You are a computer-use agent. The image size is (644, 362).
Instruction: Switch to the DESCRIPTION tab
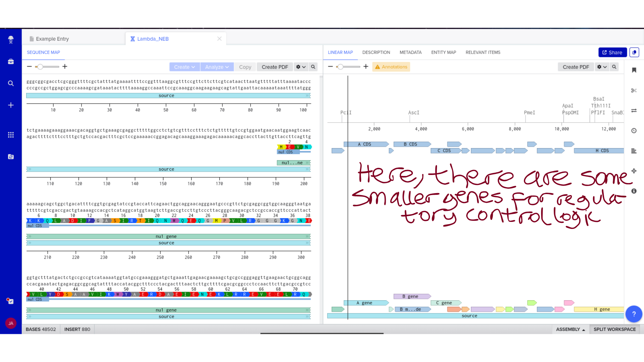pos(376,52)
